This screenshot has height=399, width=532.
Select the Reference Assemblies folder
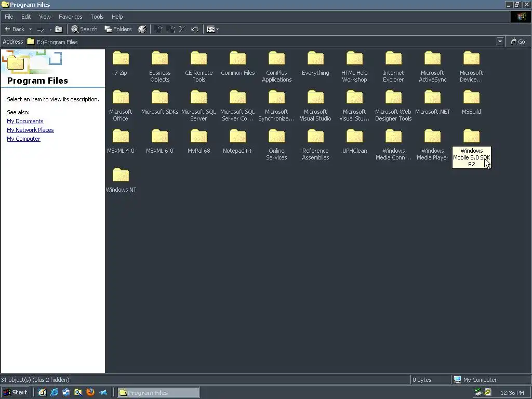pos(315,144)
